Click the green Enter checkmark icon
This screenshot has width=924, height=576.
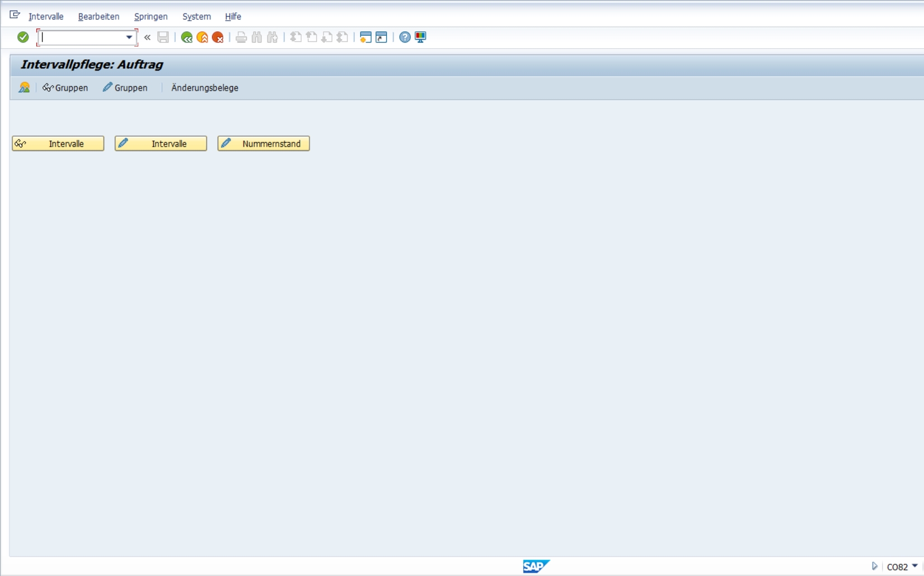pos(23,38)
